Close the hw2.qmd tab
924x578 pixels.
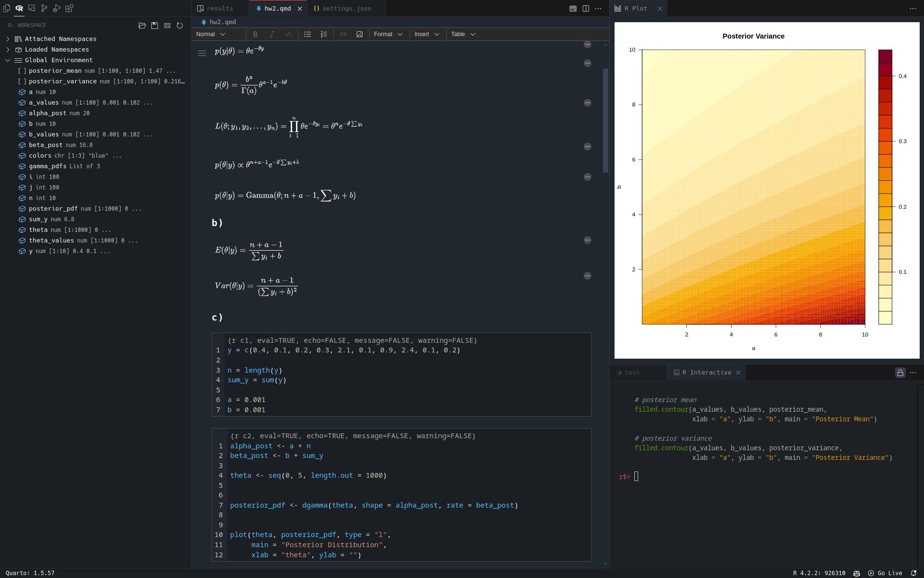pos(300,9)
